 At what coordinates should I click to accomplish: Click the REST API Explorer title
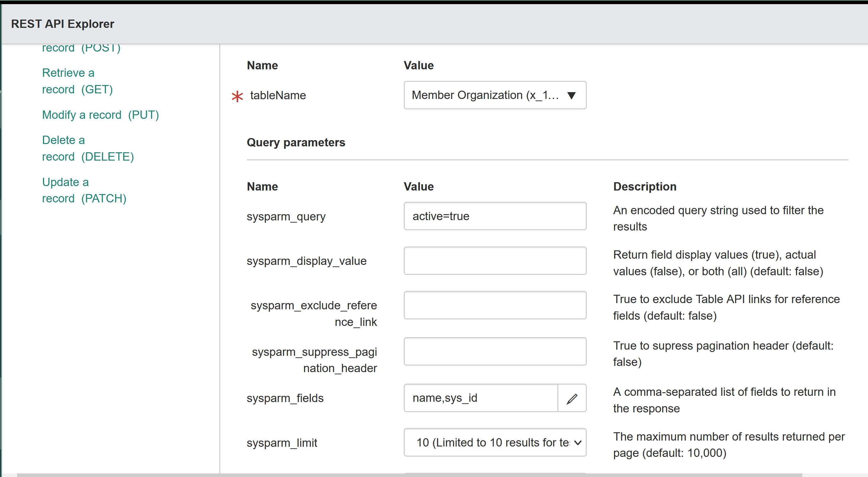coord(63,24)
